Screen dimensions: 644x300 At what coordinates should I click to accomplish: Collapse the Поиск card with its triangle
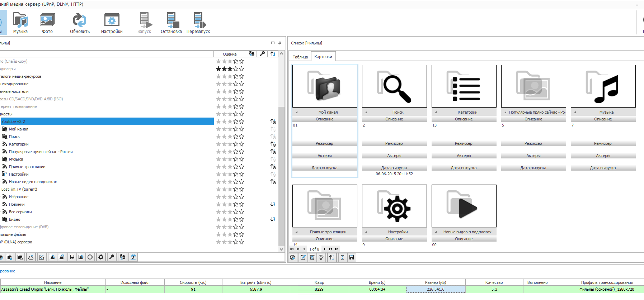tap(366, 112)
